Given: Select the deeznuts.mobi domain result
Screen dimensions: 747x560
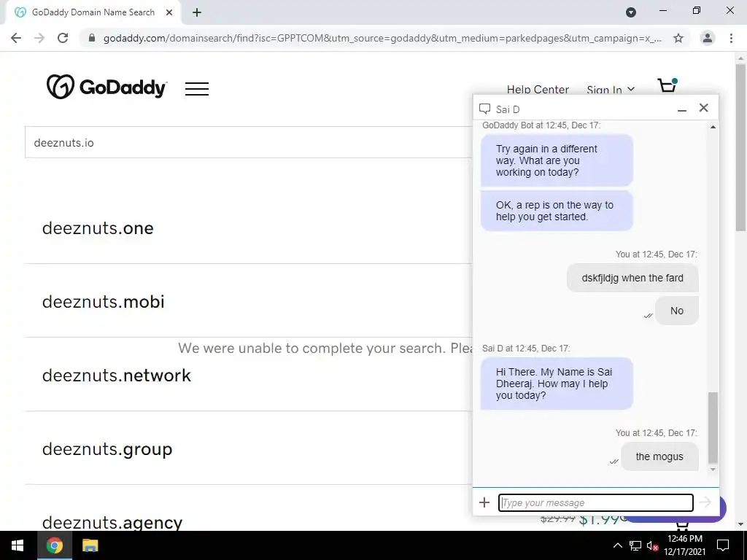Looking at the screenshot, I should pyautogui.click(x=103, y=301).
